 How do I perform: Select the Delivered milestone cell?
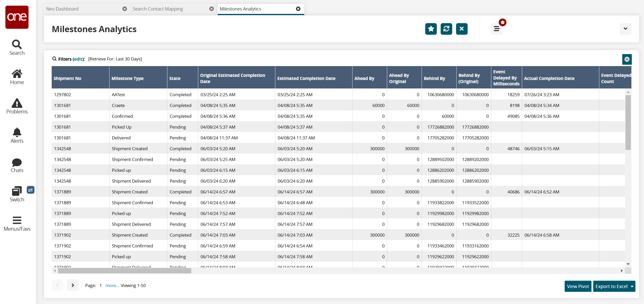[x=138, y=138]
